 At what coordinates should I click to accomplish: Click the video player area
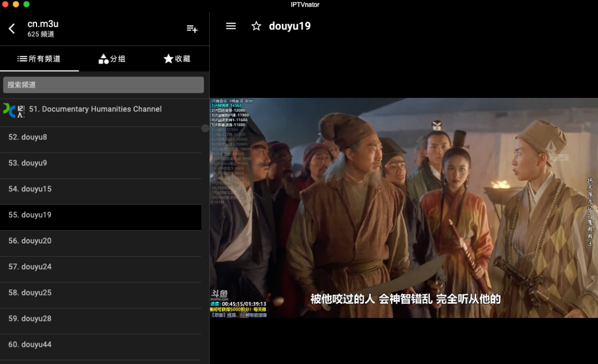[404, 207]
